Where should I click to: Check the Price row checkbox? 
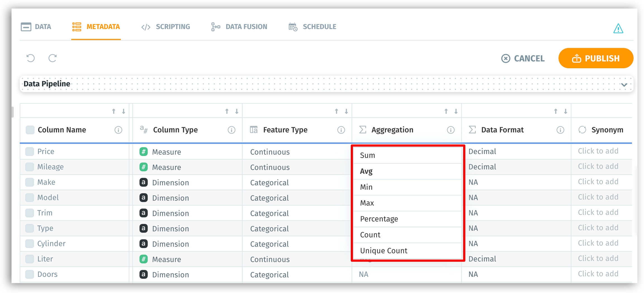coord(30,152)
